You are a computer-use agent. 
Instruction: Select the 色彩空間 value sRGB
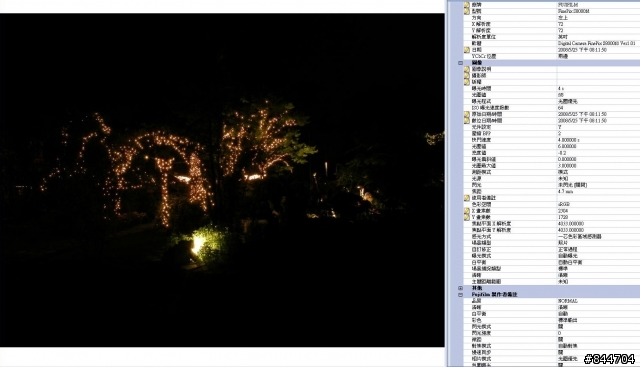pyautogui.click(x=564, y=204)
